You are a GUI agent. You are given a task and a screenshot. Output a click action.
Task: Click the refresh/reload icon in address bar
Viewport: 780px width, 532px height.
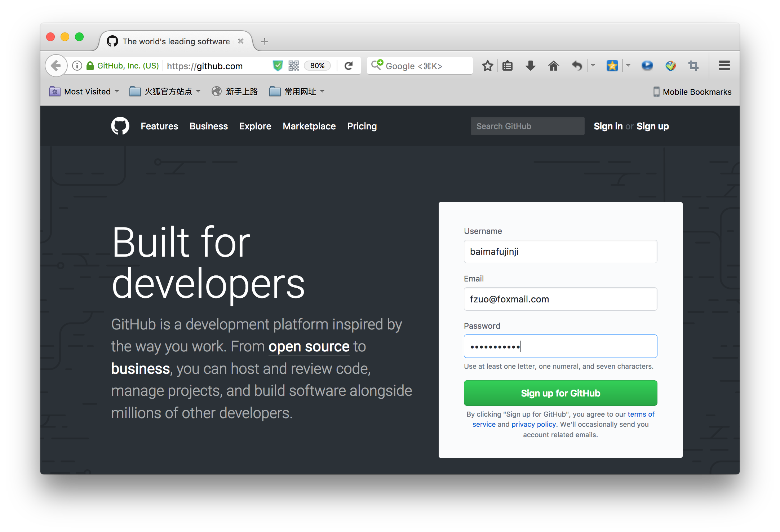click(x=347, y=65)
